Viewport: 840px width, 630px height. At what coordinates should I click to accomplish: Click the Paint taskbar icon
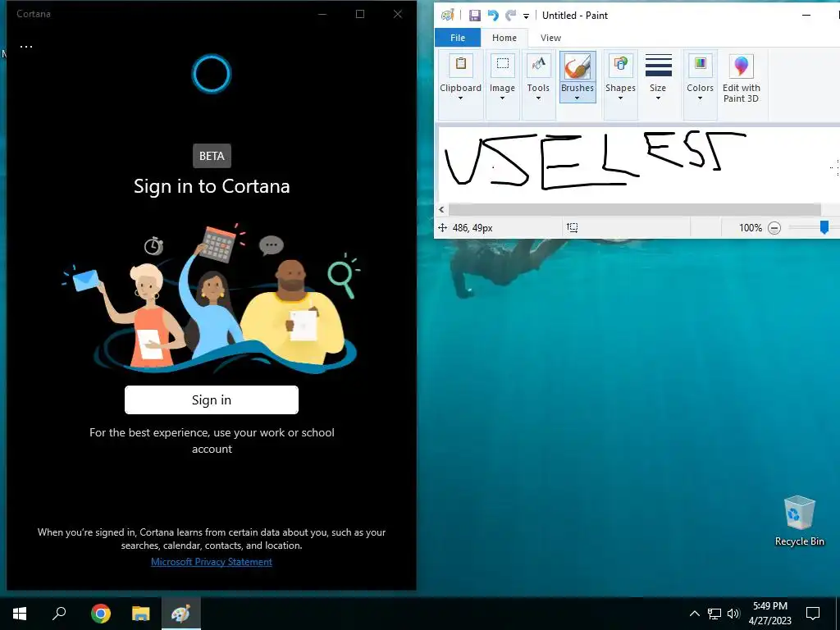pyautogui.click(x=180, y=614)
